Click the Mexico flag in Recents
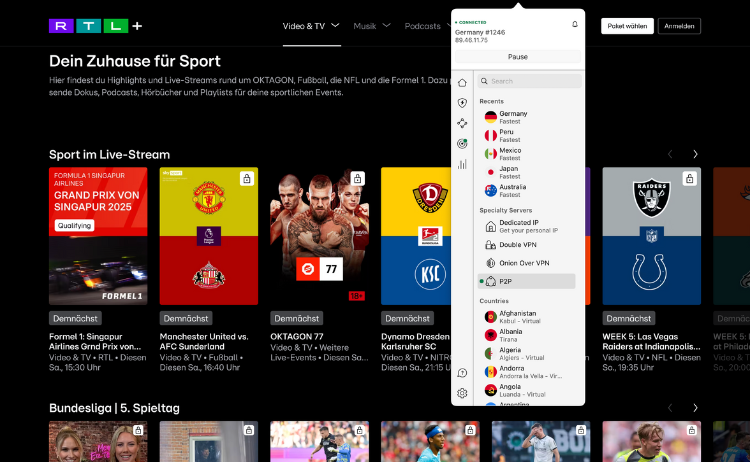This screenshot has height=462, width=750. (490, 154)
